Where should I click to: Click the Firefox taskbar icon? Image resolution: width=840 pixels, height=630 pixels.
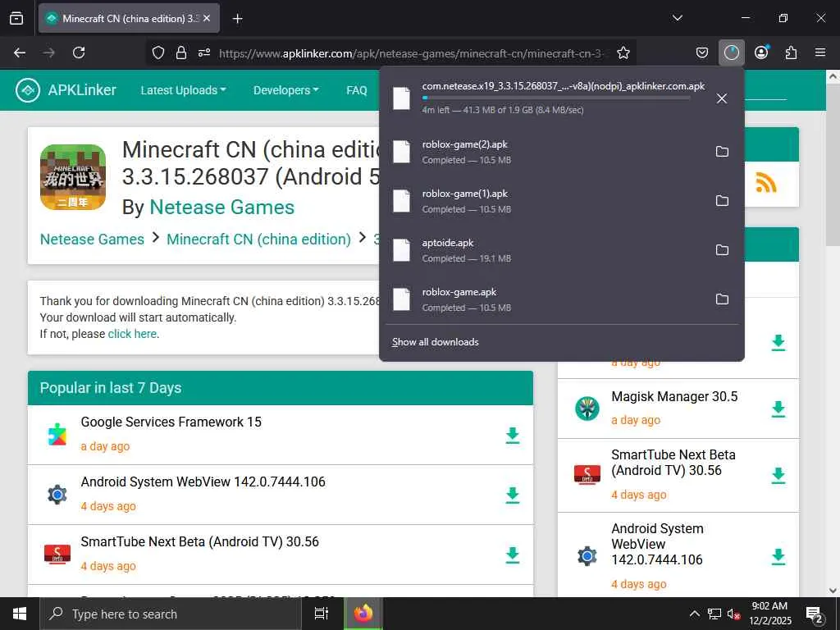[x=363, y=614]
